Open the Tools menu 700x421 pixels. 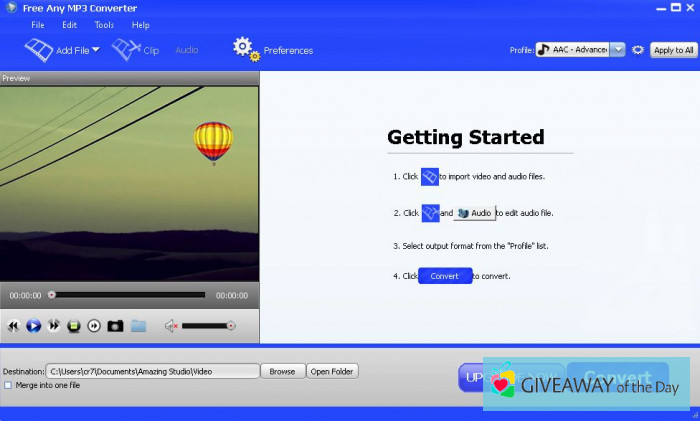104,24
